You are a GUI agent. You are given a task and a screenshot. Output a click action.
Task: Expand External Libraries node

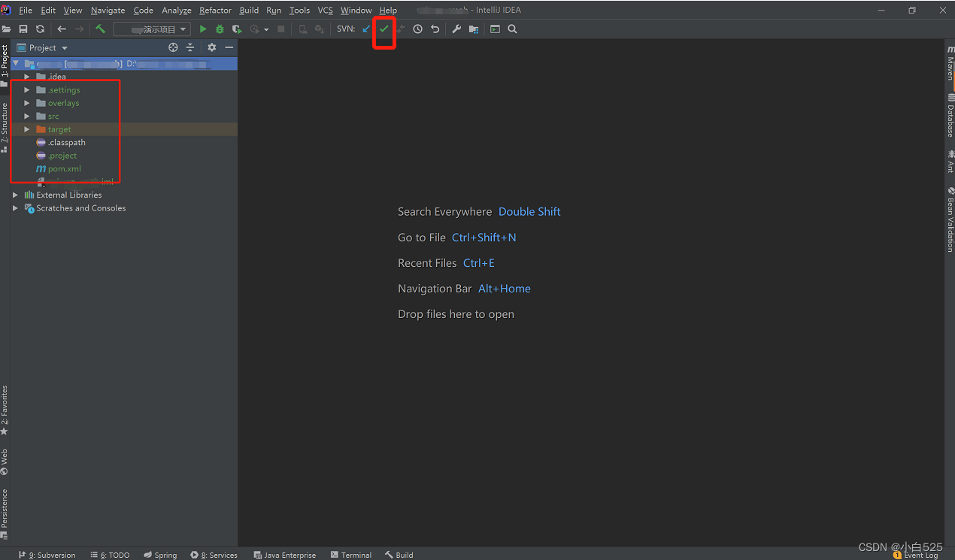(x=15, y=195)
